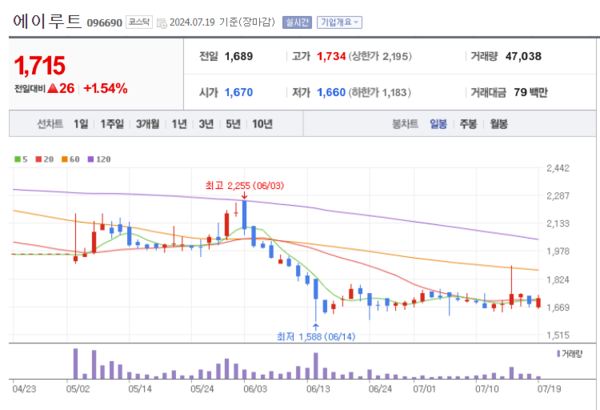
Task: Switch chart range to 5년
Action: pyautogui.click(x=233, y=124)
